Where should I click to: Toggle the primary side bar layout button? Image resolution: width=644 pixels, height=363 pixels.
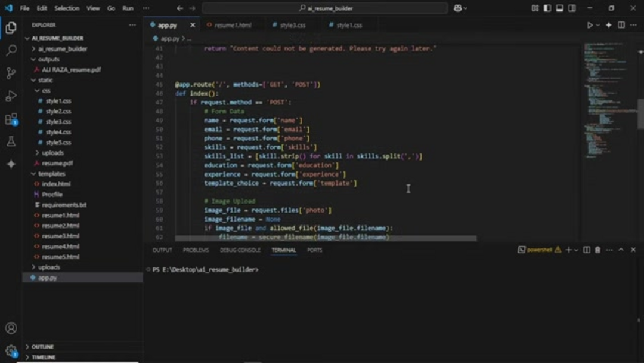coord(547,8)
